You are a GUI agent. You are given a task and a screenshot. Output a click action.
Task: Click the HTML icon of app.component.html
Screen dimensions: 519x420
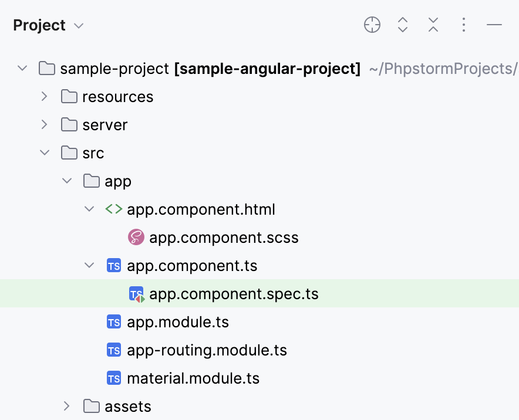(x=114, y=209)
